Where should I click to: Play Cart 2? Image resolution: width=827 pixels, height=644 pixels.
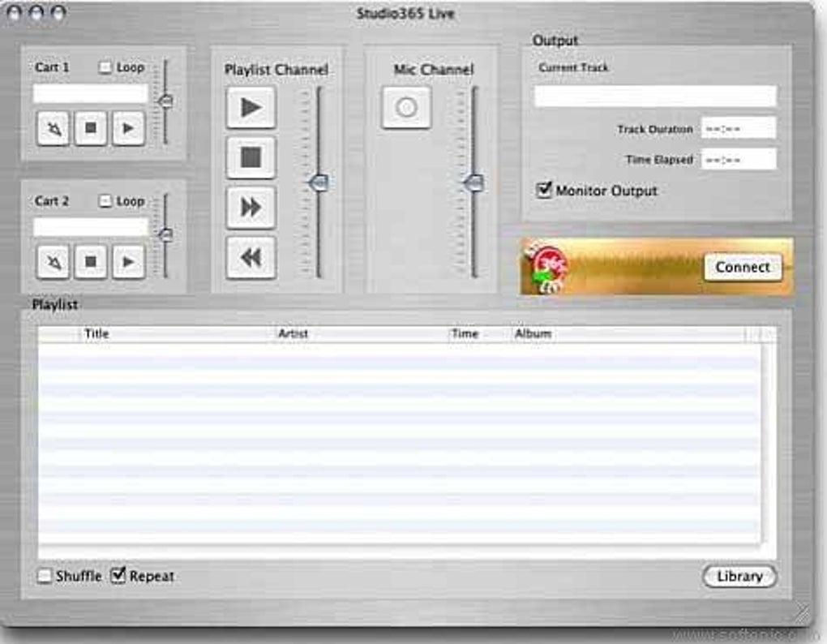click(x=128, y=262)
